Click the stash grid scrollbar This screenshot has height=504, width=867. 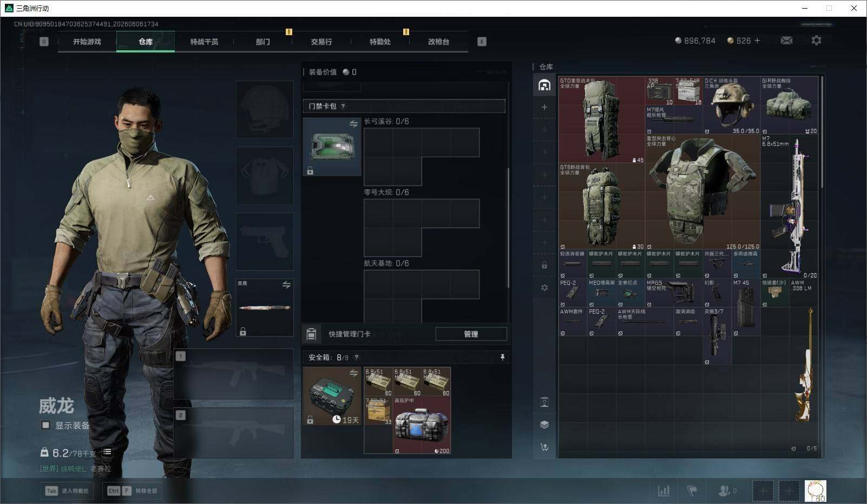[x=822, y=132]
